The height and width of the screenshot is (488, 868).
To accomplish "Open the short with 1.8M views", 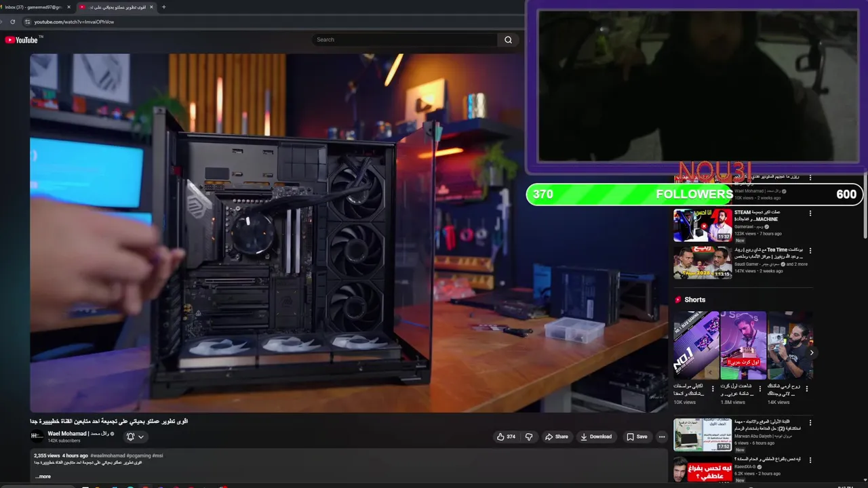I will [743, 345].
